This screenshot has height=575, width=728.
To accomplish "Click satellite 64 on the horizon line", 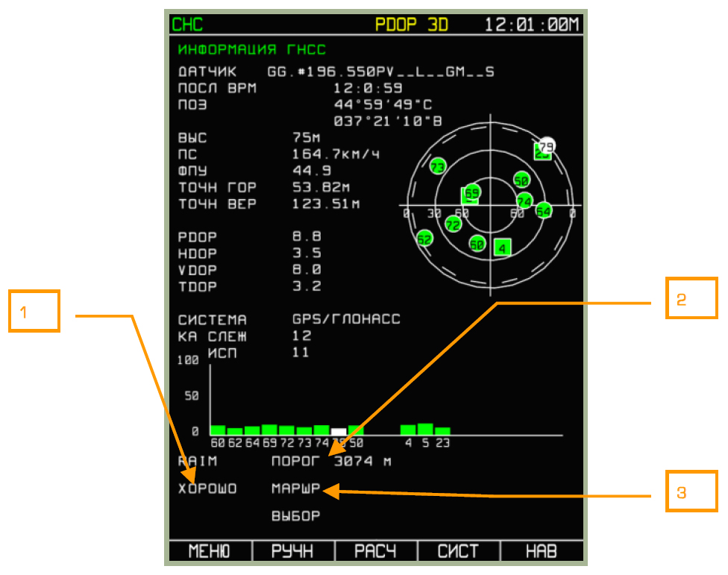I will 544,211.
